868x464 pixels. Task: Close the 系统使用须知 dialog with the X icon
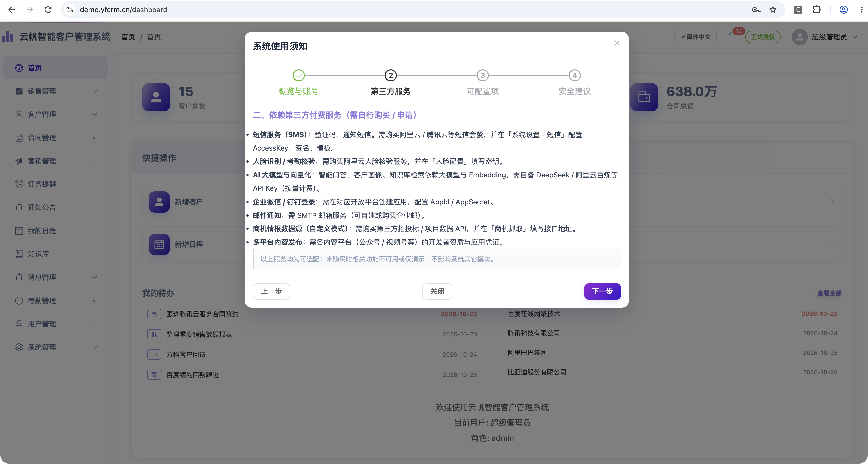click(x=617, y=43)
